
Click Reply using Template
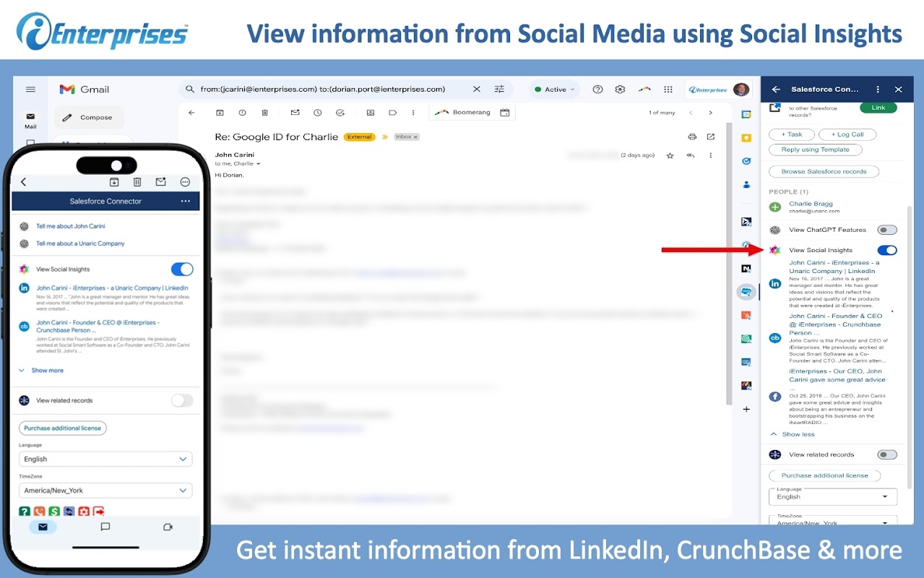[x=816, y=150]
